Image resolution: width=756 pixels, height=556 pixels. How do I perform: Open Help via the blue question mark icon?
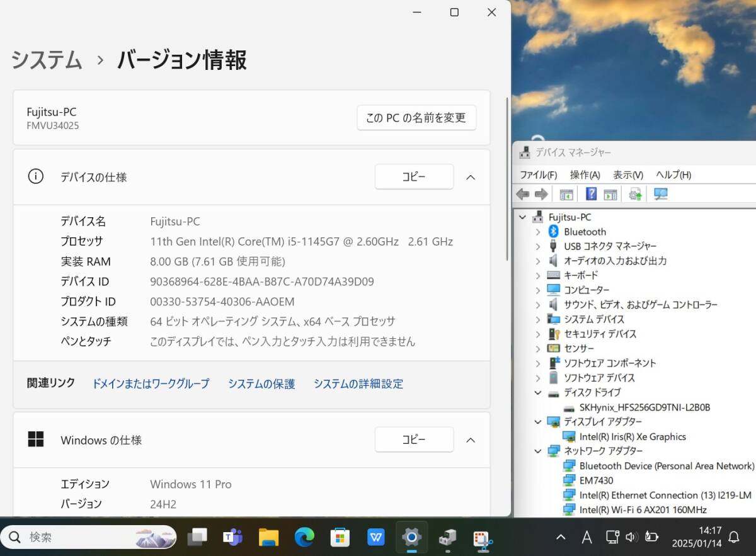tap(592, 194)
